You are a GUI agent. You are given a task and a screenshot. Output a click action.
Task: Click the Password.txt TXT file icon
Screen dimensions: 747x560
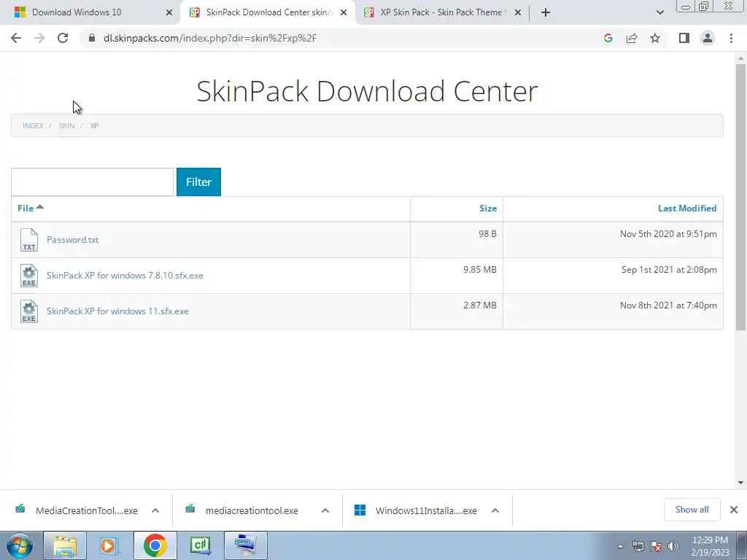pyautogui.click(x=29, y=239)
